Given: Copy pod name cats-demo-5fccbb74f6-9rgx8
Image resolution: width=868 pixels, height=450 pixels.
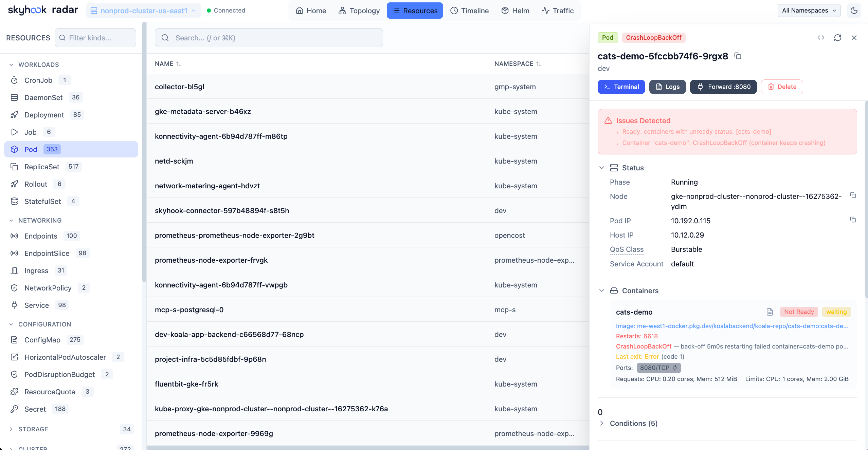Looking at the screenshot, I should pos(738,56).
